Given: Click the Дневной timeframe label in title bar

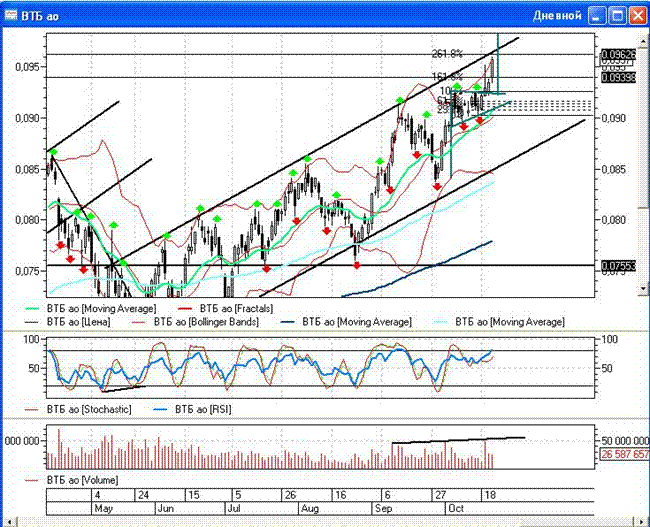Looking at the screenshot, I should [557, 16].
